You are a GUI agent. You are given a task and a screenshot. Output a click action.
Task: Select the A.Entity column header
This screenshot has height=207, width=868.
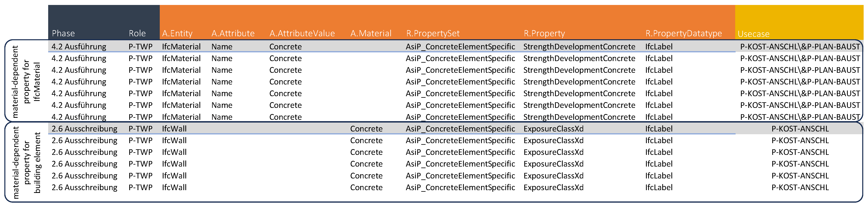177,33
